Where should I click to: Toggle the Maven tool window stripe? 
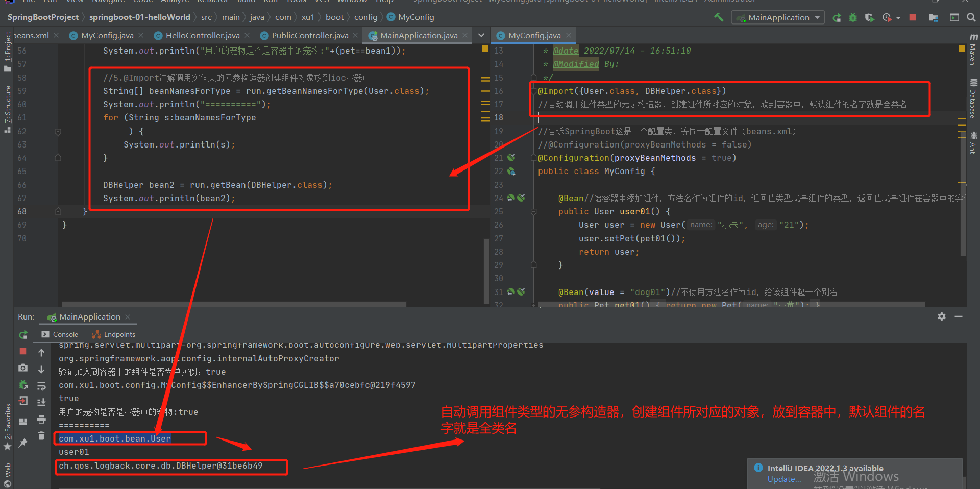click(x=973, y=50)
